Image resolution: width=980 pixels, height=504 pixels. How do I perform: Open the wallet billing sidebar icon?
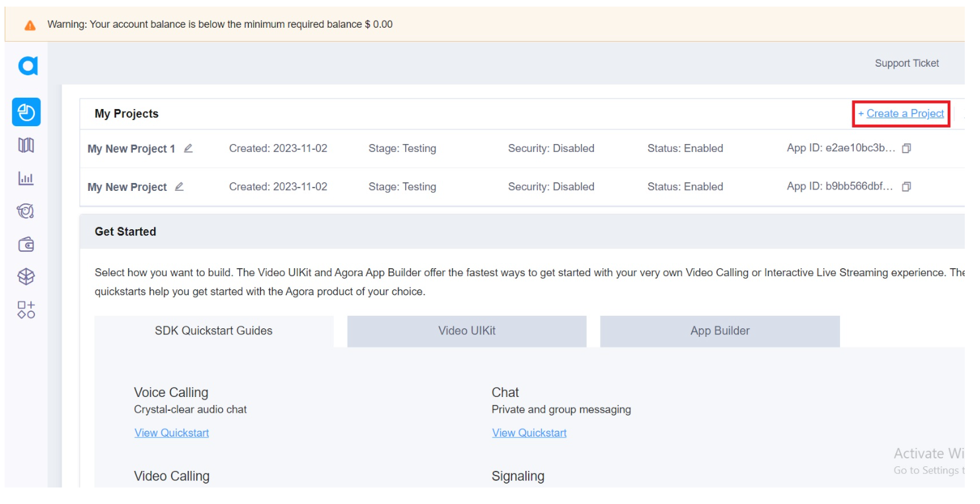click(26, 245)
